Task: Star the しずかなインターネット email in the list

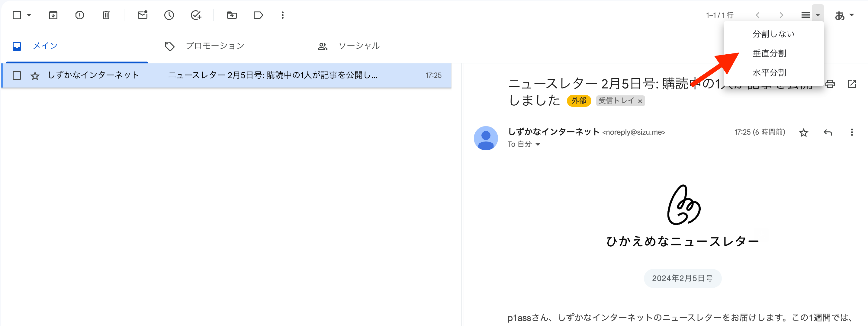Action: (35, 75)
